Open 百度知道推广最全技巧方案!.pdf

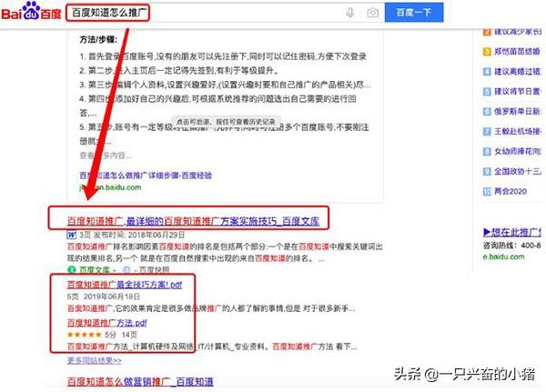click(x=125, y=285)
